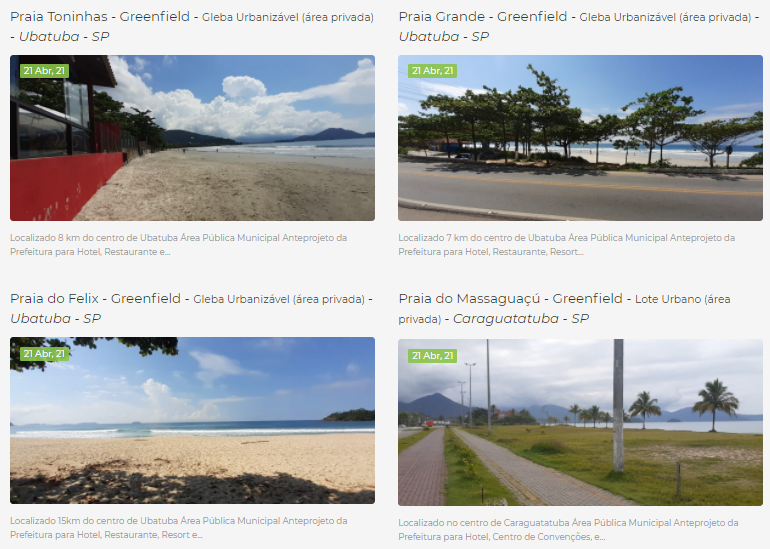The image size is (770, 549).
Task: Click the 21 Abr date badge on Toninhas photo
Action: [44, 71]
